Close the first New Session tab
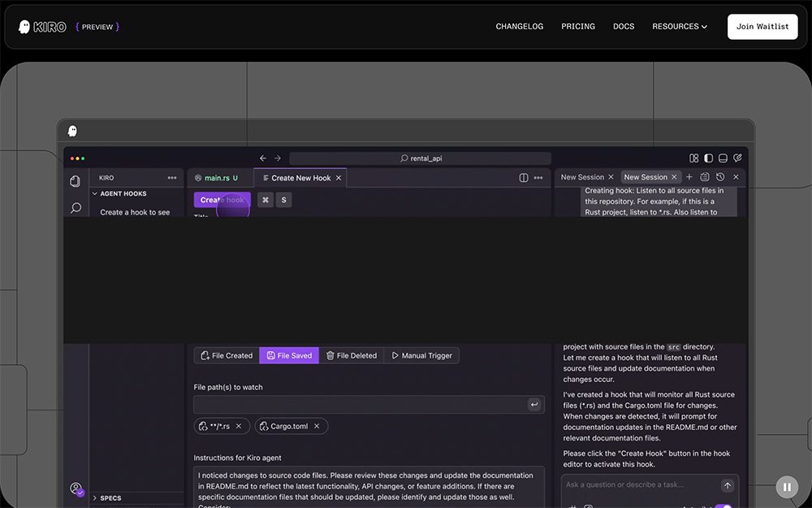812x508 pixels. pos(611,176)
